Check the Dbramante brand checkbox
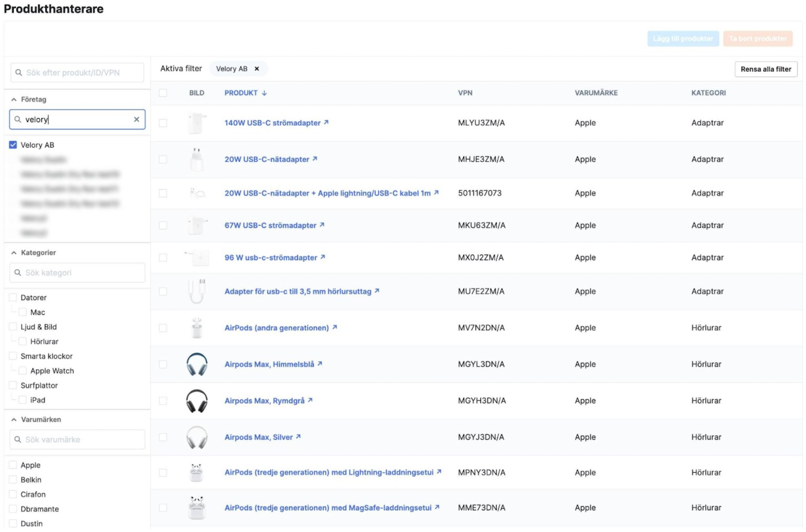The image size is (806, 532). tap(13, 509)
